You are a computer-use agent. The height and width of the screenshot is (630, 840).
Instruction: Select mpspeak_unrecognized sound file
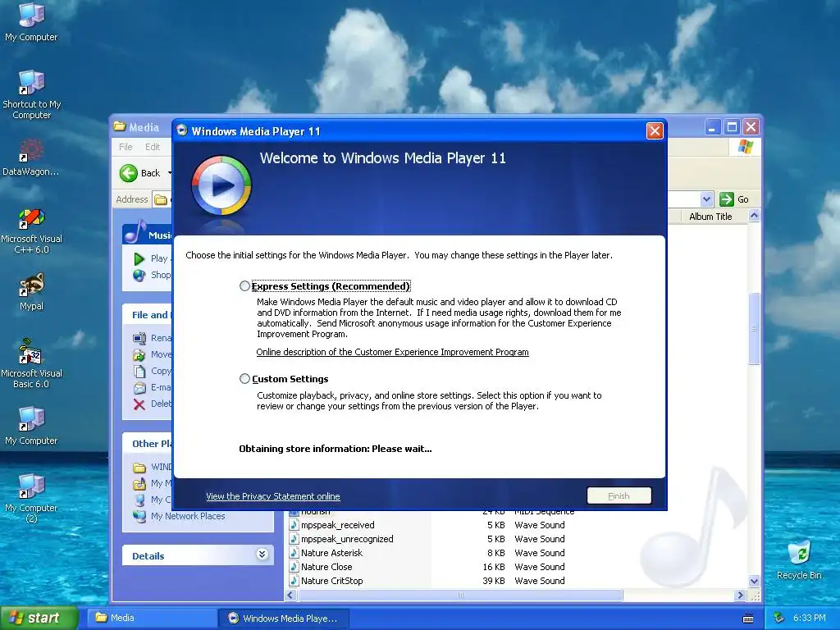pos(347,539)
